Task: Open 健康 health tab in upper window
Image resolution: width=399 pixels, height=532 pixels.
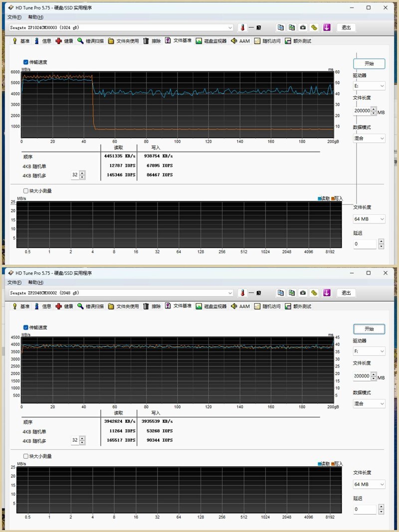Action: pyautogui.click(x=64, y=41)
